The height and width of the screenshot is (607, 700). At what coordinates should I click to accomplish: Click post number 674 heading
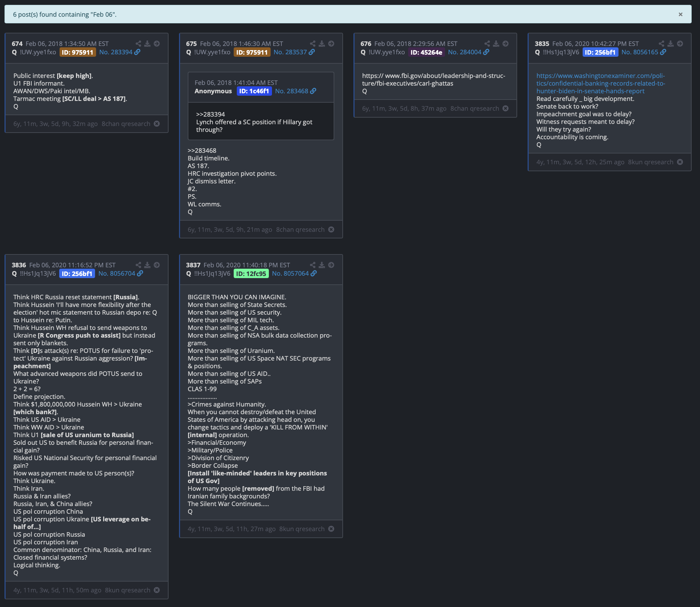point(17,44)
